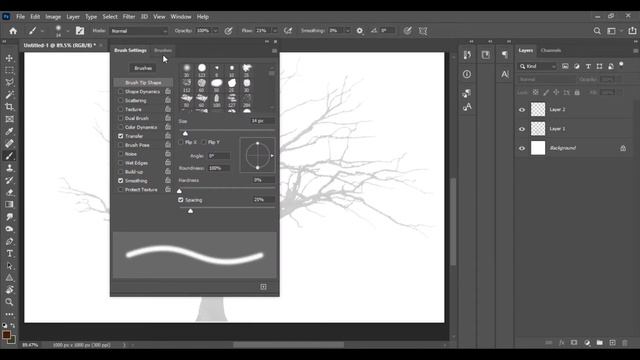Open smoothing options gear icon
Screen dimensions: 640x360
click(x=360, y=31)
